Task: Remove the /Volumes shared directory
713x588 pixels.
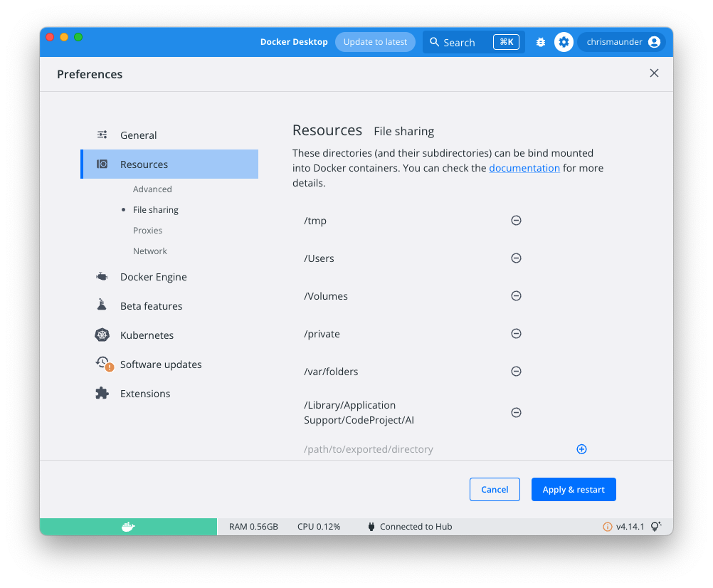Action: click(x=516, y=296)
